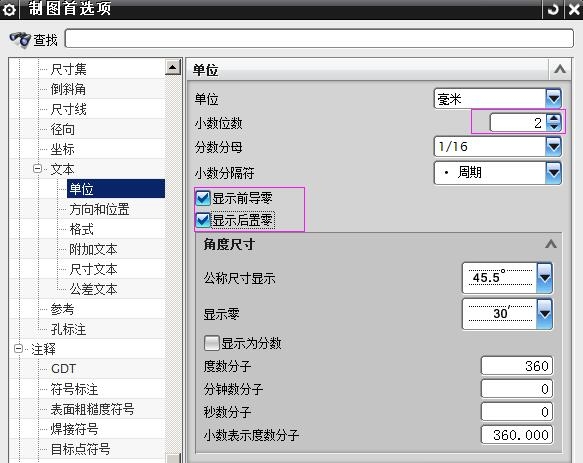583x463 pixels.
Task: Click the gear icon in title bar
Action: coord(9,9)
